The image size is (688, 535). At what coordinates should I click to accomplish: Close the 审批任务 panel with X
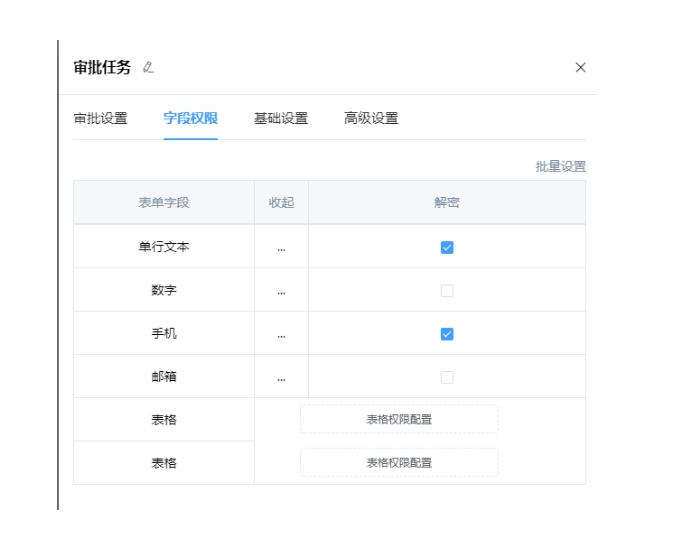click(580, 68)
